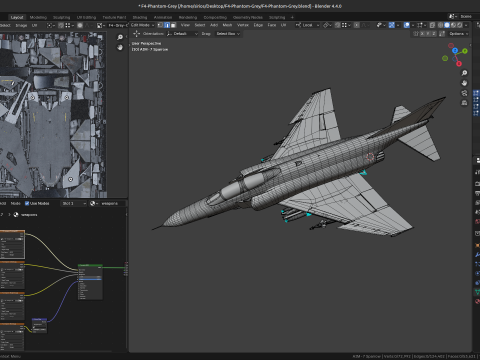This screenshot has width=480, height=360.
Task: Open the 3D viewport Select menu
Action: point(200,25)
